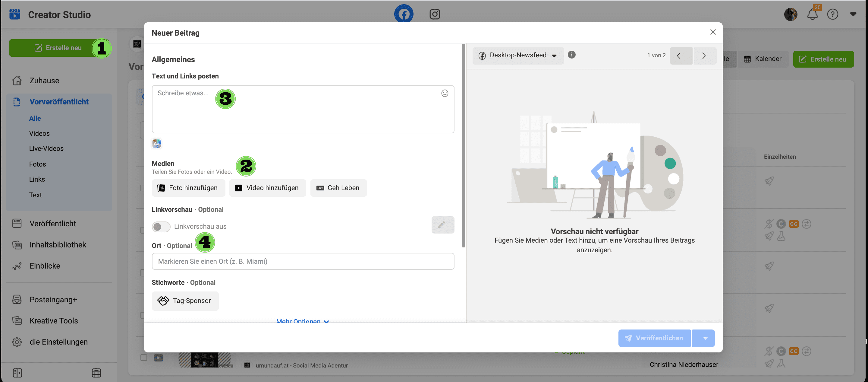Expand Mehr Optionen
This screenshot has height=382, width=868.
[302, 321]
